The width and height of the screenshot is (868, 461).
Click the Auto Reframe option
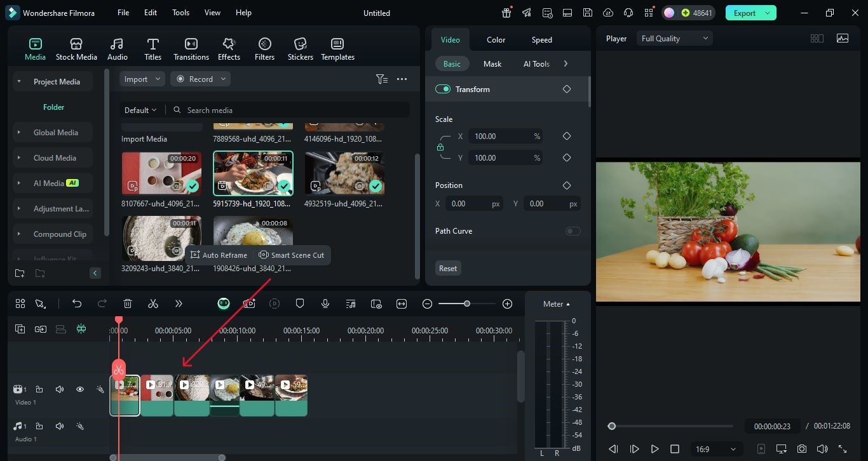(x=219, y=255)
